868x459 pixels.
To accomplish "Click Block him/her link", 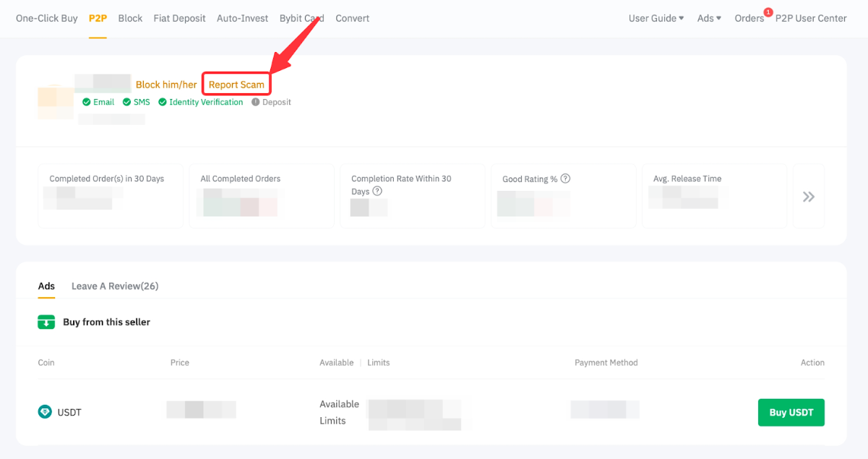I will click(166, 85).
